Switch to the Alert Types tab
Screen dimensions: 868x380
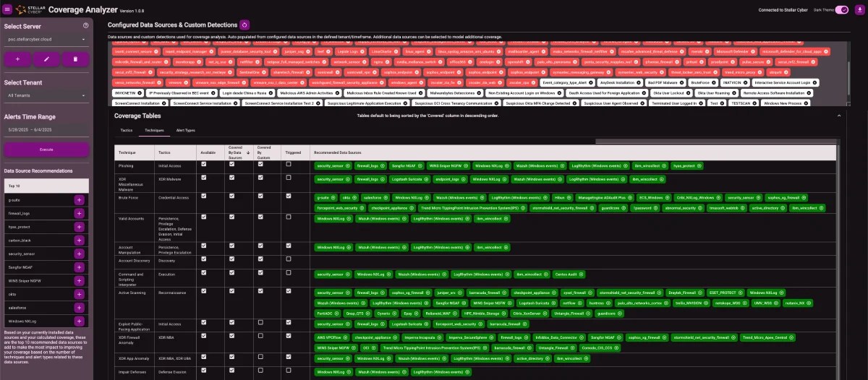click(185, 131)
